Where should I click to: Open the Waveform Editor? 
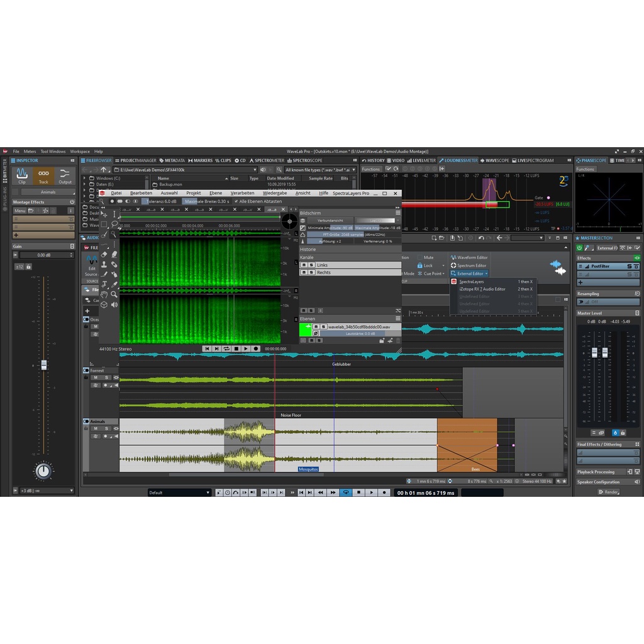click(469, 257)
